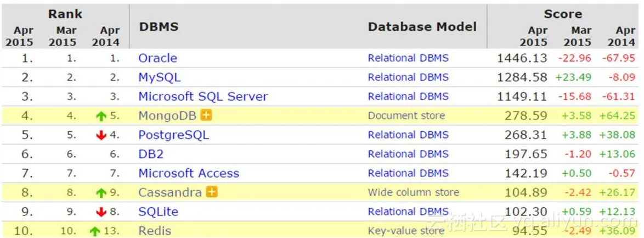Click Relational DBMS link in MySQL row
This screenshot has width=644, height=238.
(408, 78)
